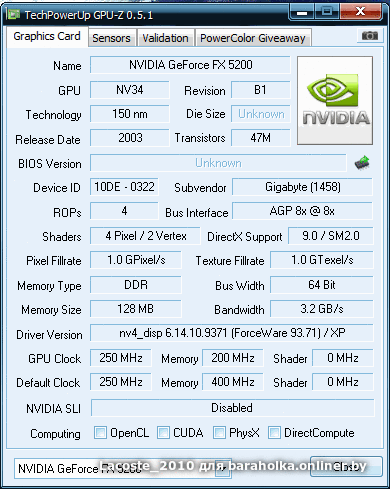This screenshot has height=489, width=390.
Task: Click the Memory Type field DDR
Action: coord(136,285)
